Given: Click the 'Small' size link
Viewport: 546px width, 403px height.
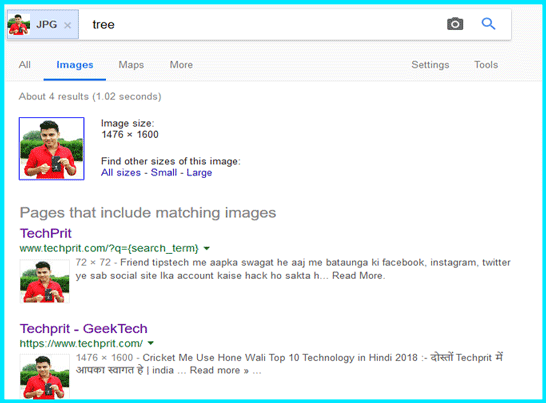Looking at the screenshot, I should pyautogui.click(x=164, y=172).
